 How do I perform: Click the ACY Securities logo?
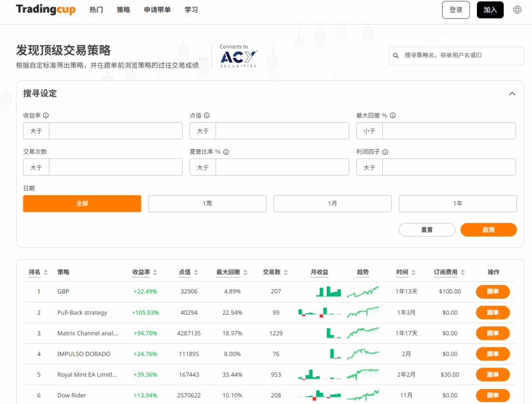coord(238,56)
